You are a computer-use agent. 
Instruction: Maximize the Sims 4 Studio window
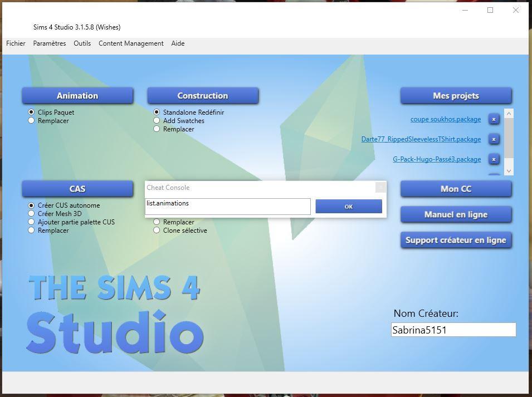coord(490,10)
